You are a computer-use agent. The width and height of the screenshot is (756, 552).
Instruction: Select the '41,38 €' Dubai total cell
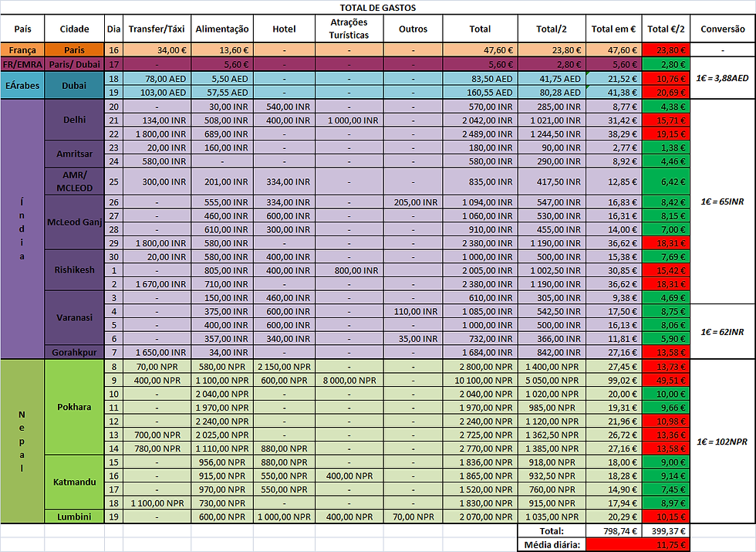(614, 92)
